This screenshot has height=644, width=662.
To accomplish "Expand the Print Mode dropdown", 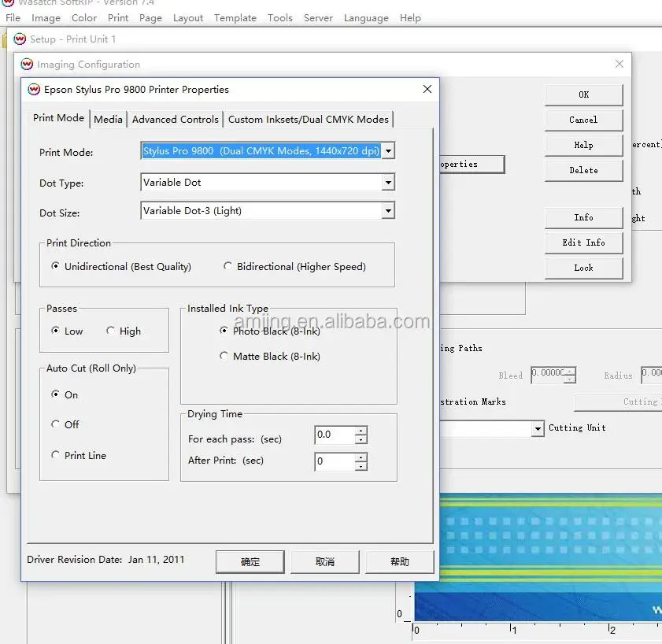I will pyautogui.click(x=388, y=151).
